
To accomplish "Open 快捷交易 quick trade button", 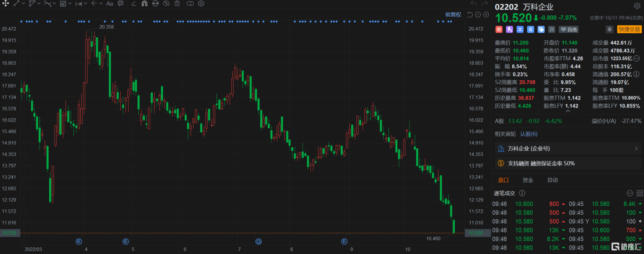I will (x=629, y=29).
